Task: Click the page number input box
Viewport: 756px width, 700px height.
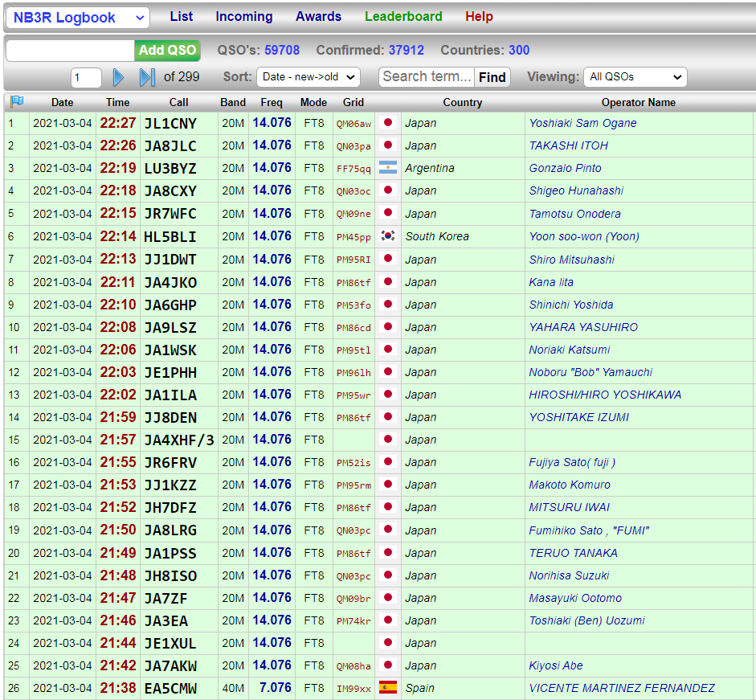Action: (86, 78)
